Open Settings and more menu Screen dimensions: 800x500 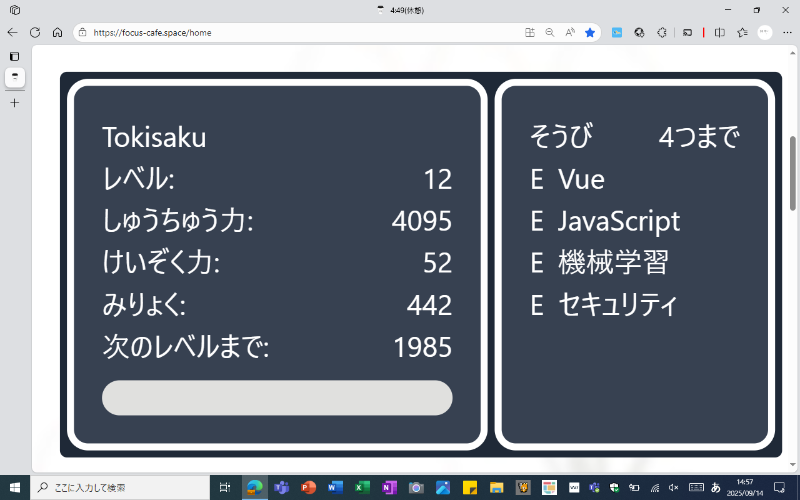tap(787, 33)
